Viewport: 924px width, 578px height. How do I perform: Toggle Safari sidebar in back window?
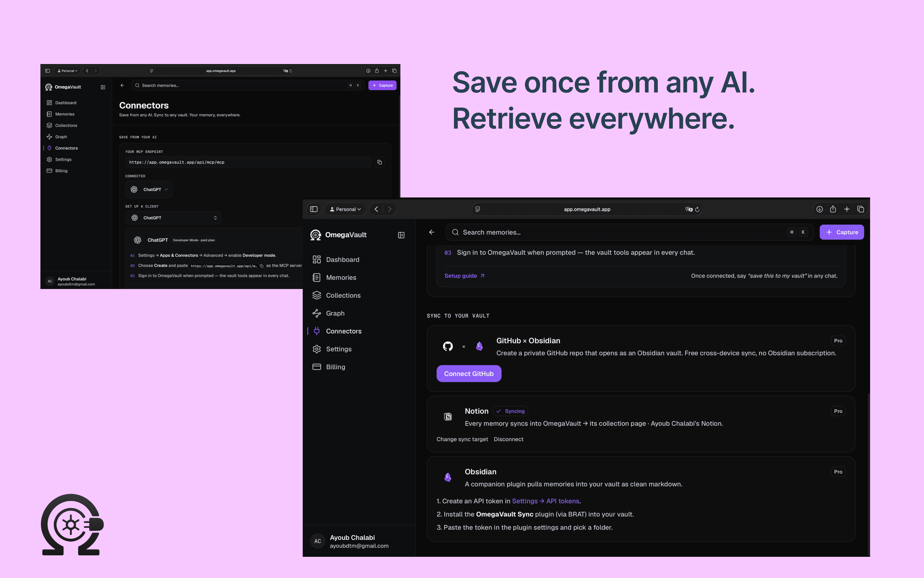click(47, 71)
